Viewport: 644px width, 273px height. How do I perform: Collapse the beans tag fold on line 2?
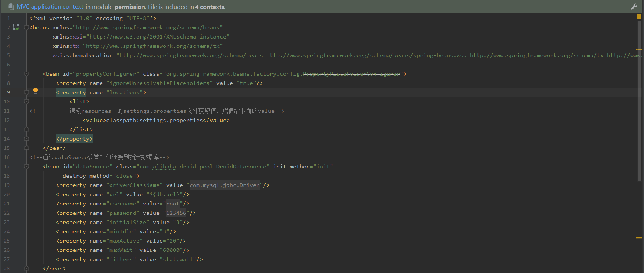pyautogui.click(x=26, y=27)
